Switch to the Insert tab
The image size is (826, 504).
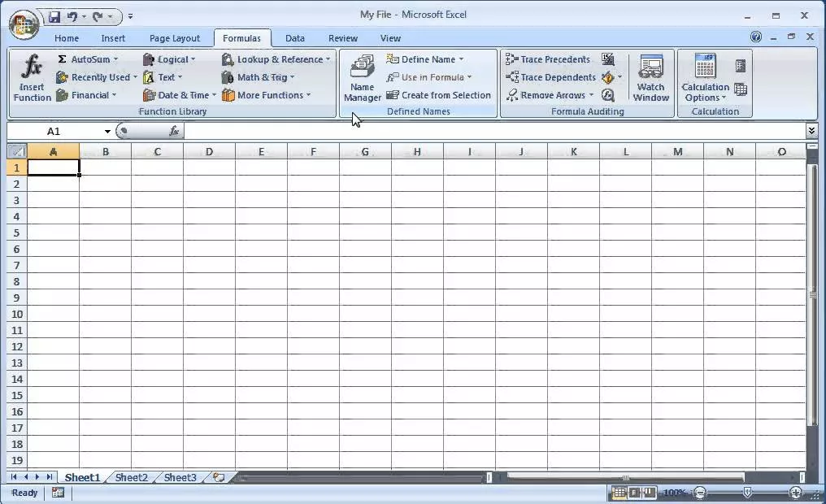(x=113, y=38)
